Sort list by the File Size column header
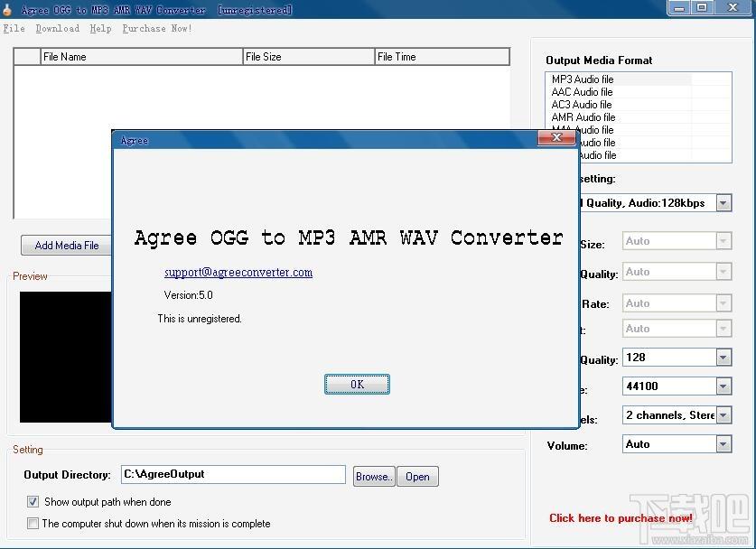This screenshot has width=756, height=549. pos(309,57)
